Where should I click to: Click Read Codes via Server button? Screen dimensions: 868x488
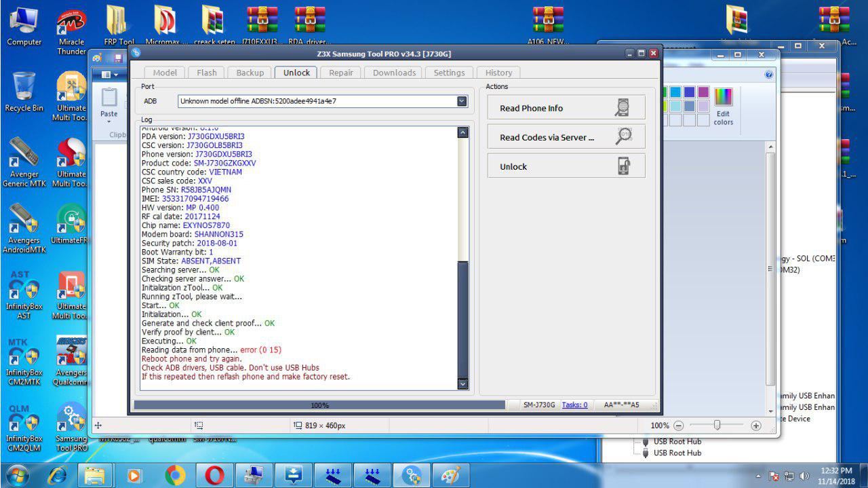[566, 137]
